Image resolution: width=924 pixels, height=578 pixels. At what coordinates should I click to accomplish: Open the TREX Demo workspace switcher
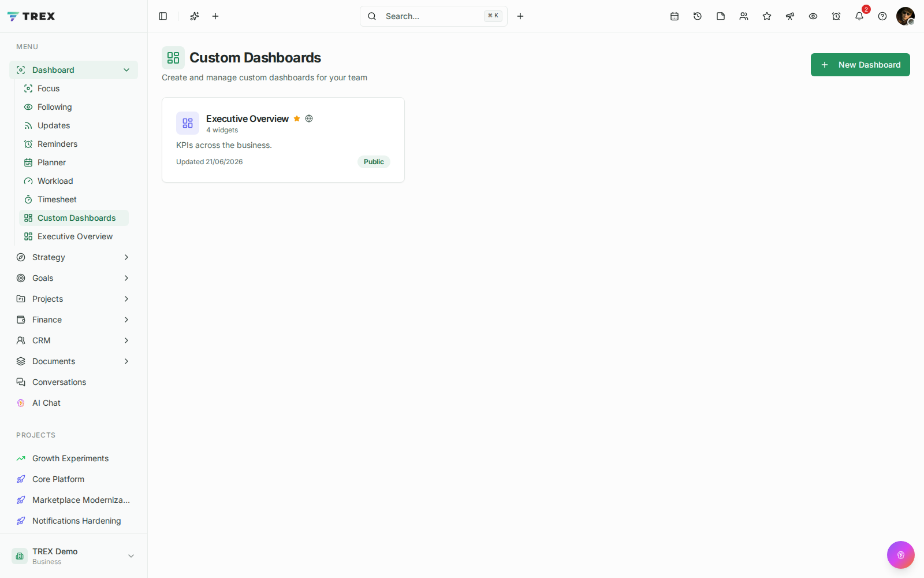pyautogui.click(x=73, y=556)
